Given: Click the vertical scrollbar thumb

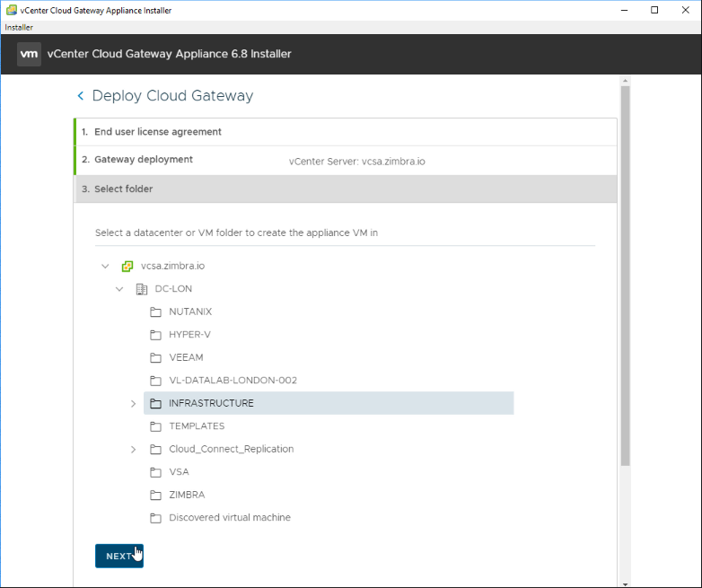Looking at the screenshot, I should coord(625,276).
